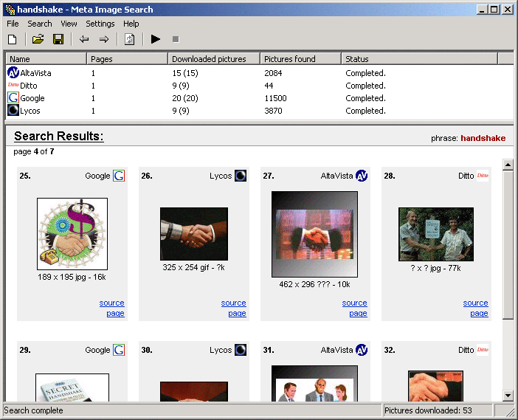The image size is (518, 420).
Task: Start the search with the play button
Action: (155, 39)
